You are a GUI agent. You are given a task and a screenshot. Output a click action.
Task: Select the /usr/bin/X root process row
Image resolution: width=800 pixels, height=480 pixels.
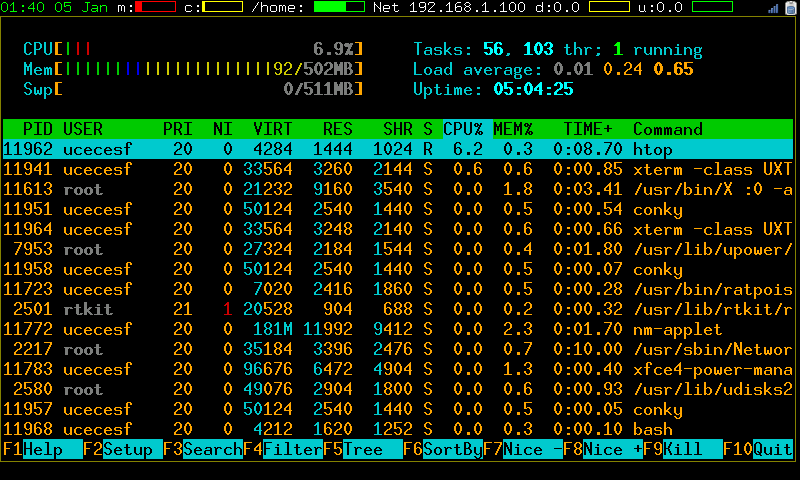point(400,190)
